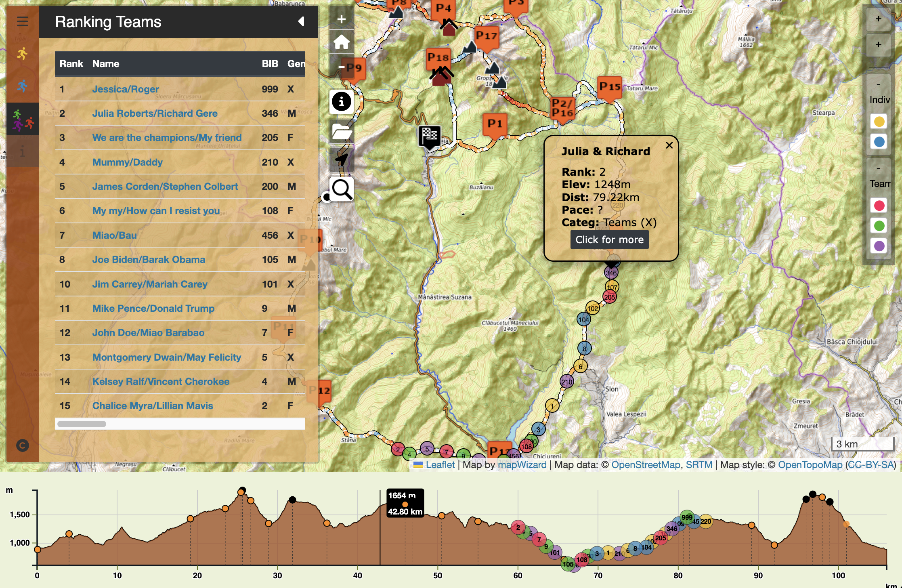Open Montgomery Dwain/May Felicity link

coord(167,357)
